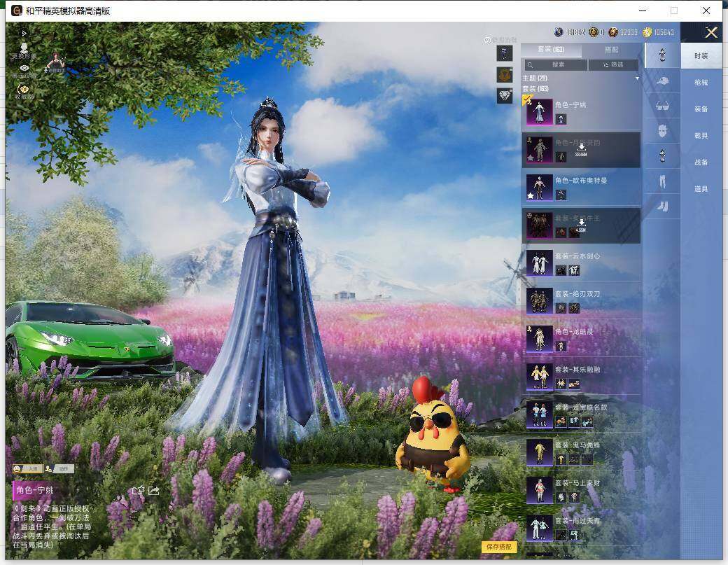Select the 套装-马上来财 outfit row
The width and height of the screenshot is (728, 565).
pos(581,490)
